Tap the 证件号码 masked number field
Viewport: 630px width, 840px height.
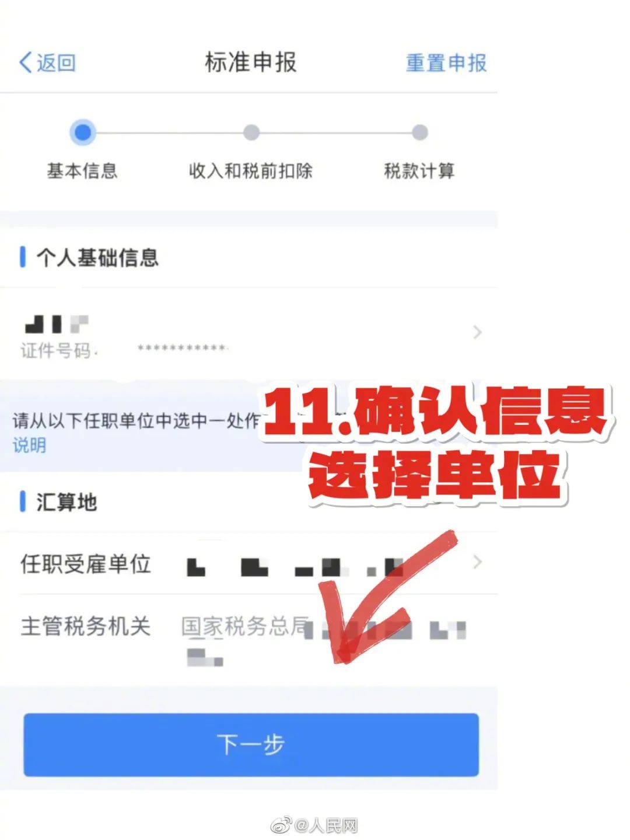[x=183, y=348]
